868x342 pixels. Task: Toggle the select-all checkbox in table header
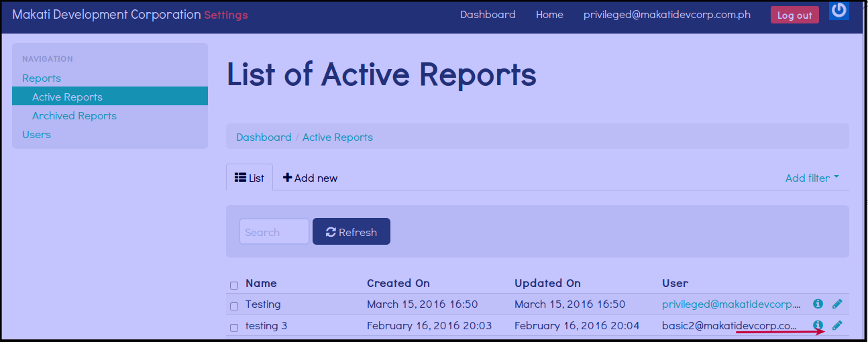coord(234,285)
